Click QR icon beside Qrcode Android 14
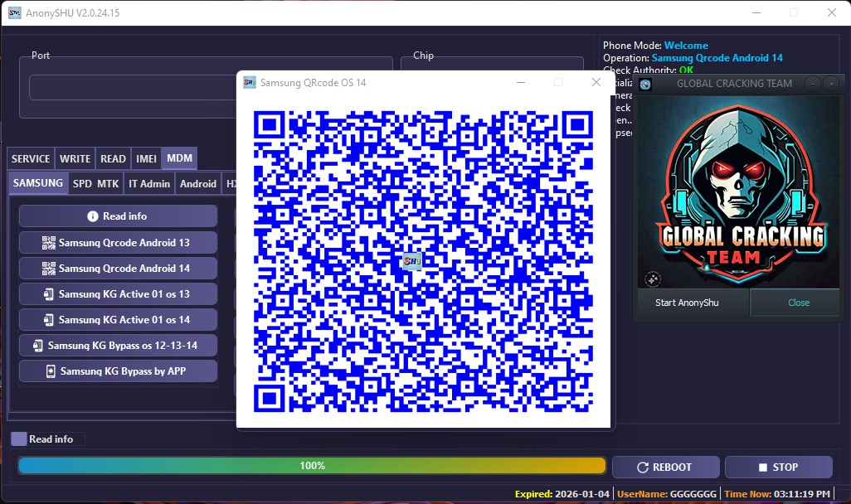The image size is (851, 504). (x=49, y=268)
